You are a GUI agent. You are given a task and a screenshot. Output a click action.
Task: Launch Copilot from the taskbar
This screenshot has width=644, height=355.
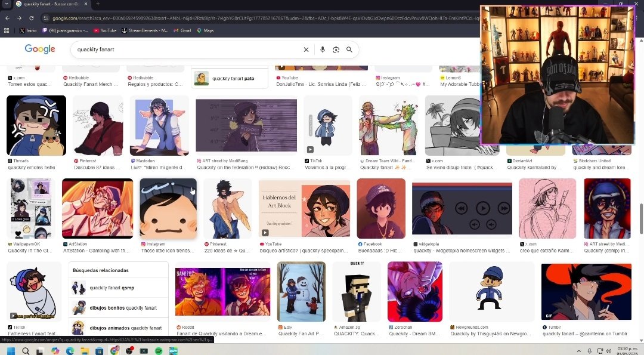[55, 350]
